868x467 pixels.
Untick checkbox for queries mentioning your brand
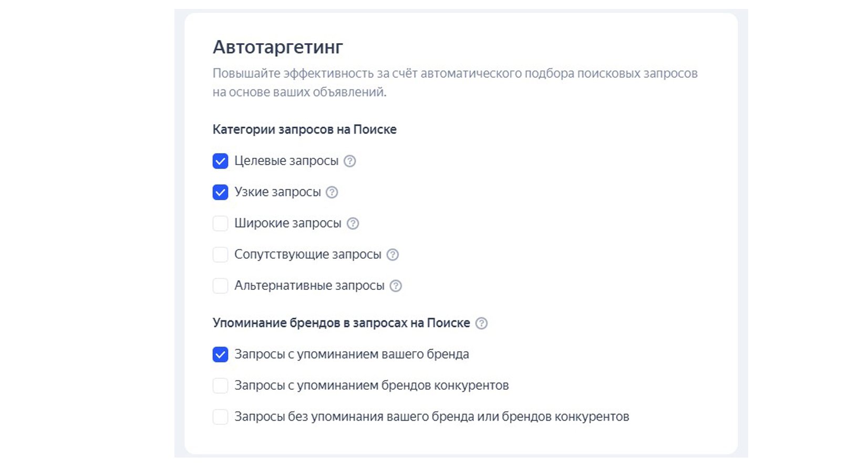[221, 354]
